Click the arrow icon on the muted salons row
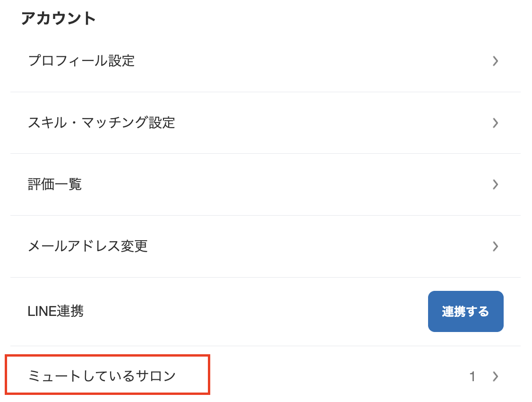Viewport: 532px width, 402px height. pyautogui.click(x=495, y=376)
